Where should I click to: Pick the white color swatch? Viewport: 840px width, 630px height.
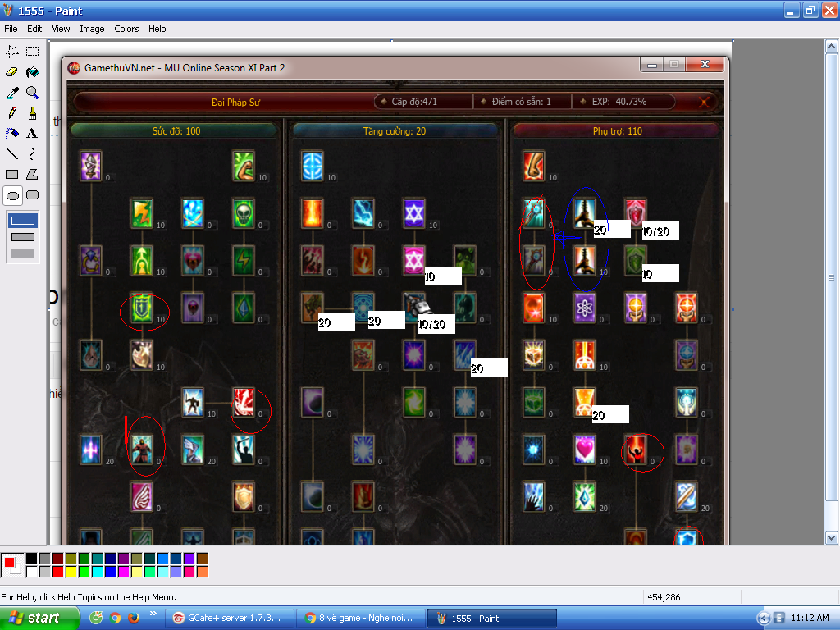pyautogui.click(x=32, y=572)
